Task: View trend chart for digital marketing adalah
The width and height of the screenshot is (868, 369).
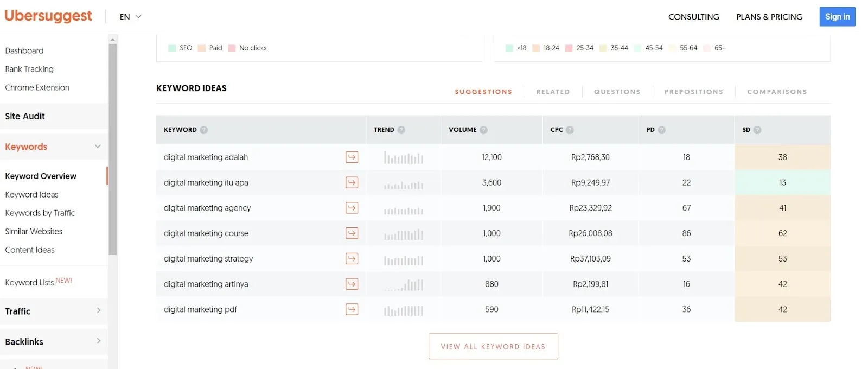Action: pos(404,158)
